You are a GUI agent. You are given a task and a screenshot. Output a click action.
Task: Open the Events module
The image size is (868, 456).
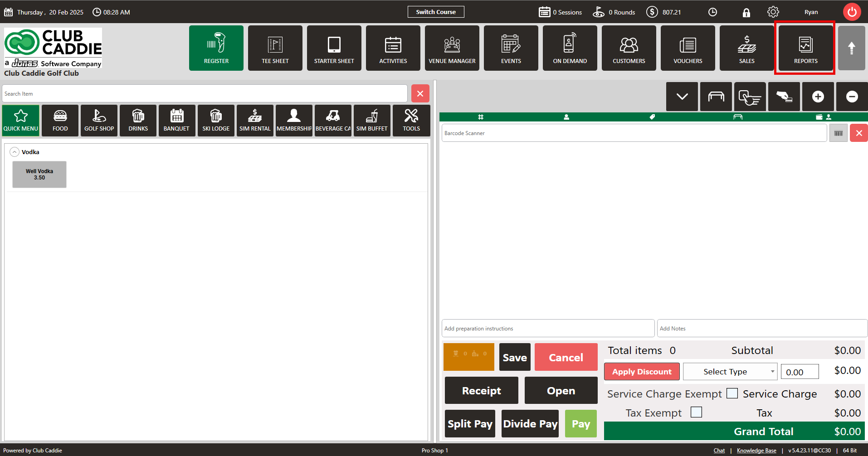click(x=511, y=48)
